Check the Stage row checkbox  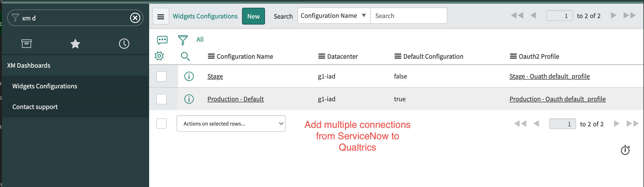click(x=162, y=76)
